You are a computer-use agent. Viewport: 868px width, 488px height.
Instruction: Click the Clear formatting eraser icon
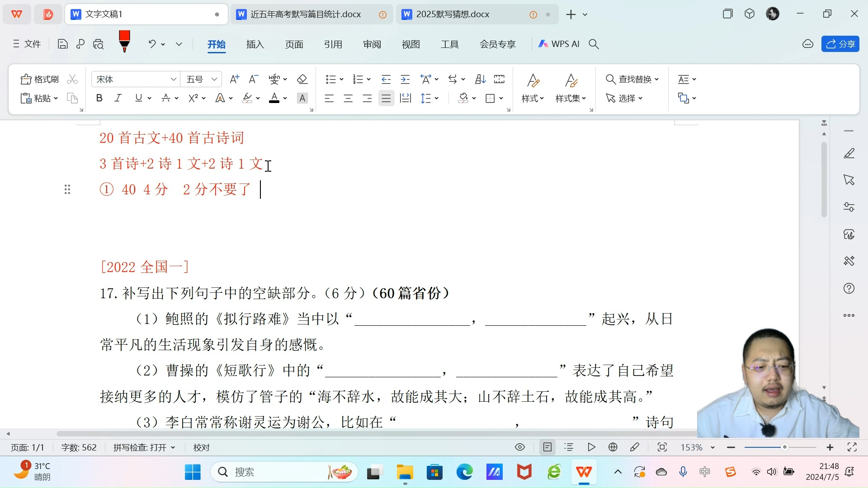click(302, 79)
